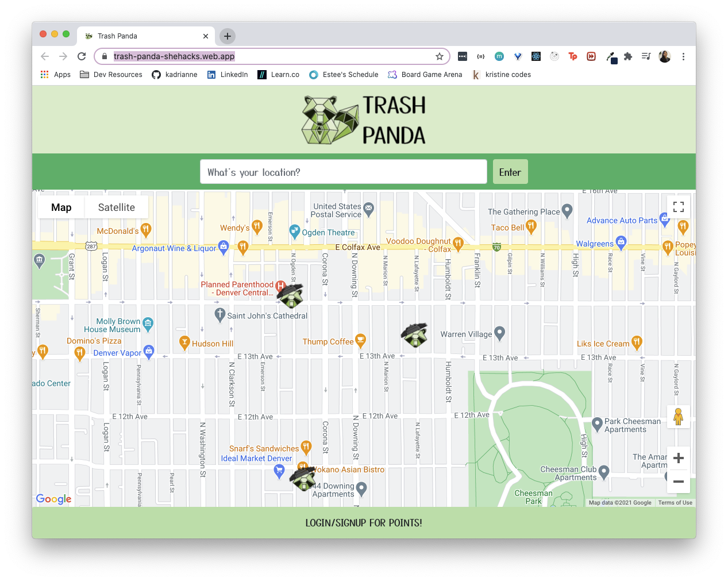Click the Walgreens shopping pin

621,243
